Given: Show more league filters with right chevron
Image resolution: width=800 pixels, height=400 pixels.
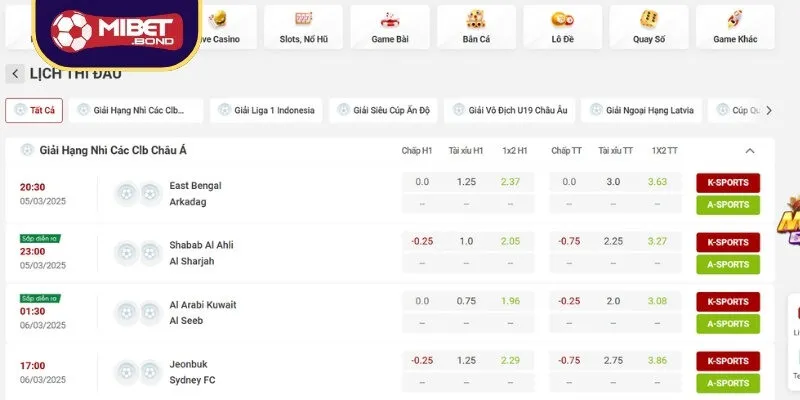Looking at the screenshot, I should (x=769, y=110).
